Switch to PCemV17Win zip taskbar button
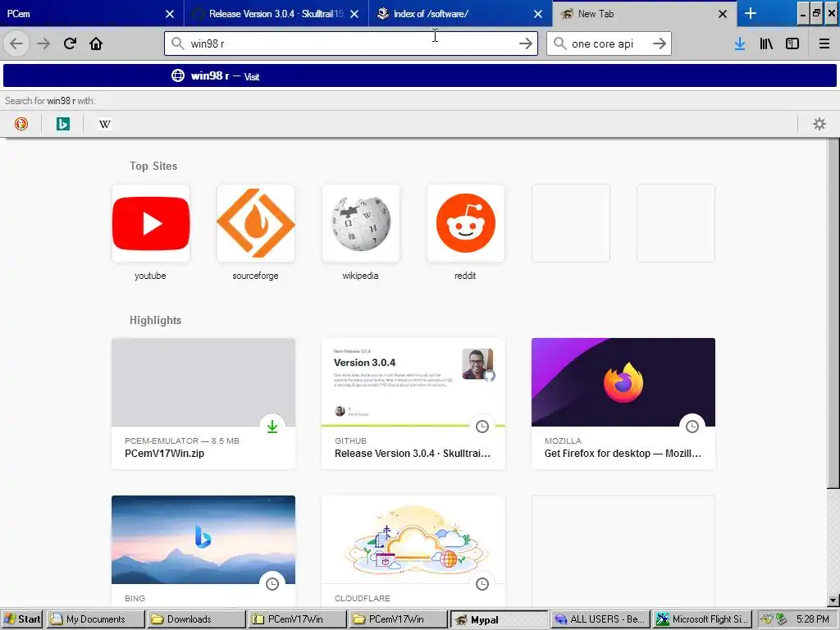 pyautogui.click(x=297, y=619)
